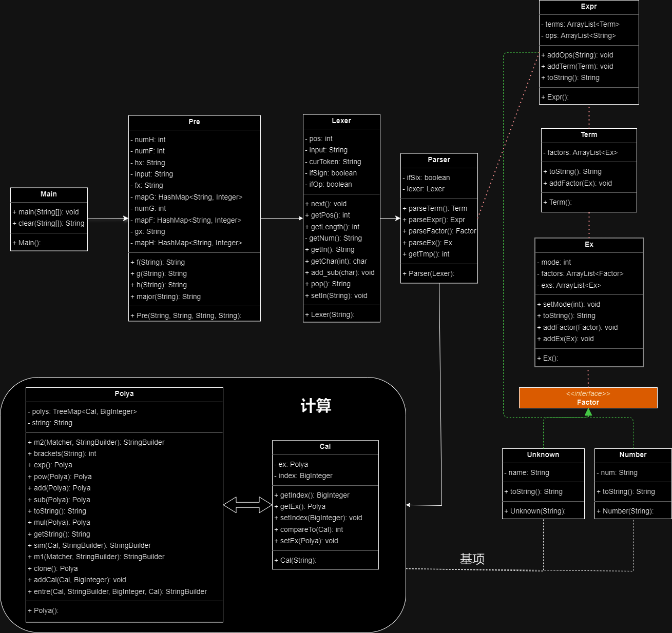The height and width of the screenshot is (633, 672).
Task: Click the 计算 group label
Action: pos(316,406)
